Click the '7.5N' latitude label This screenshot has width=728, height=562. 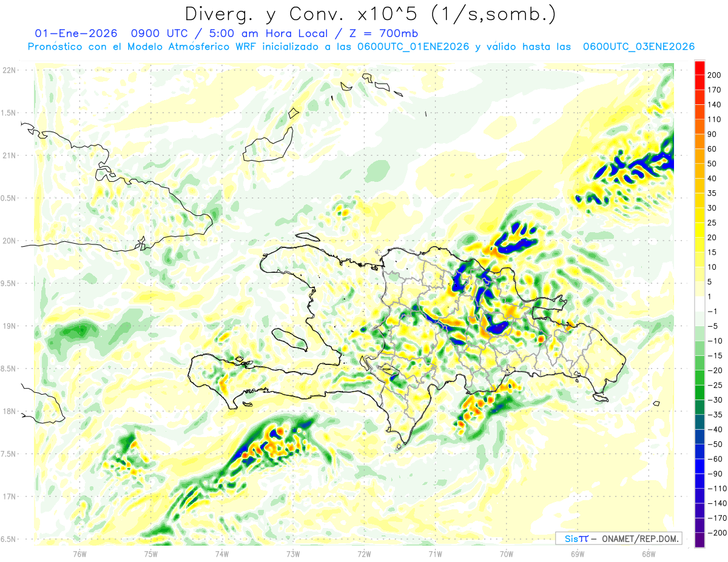[9, 454]
